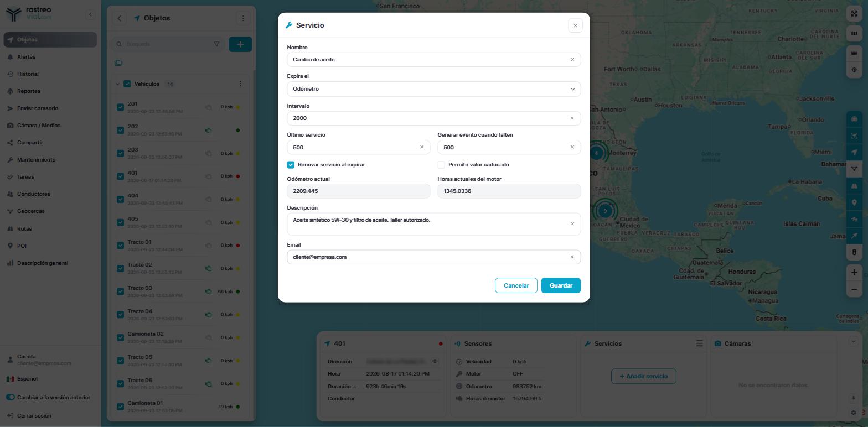Image resolution: width=868 pixels, height=427 pixels.
Task: Uncheck Renovar servicio al expirar
Action: point(291,165)
